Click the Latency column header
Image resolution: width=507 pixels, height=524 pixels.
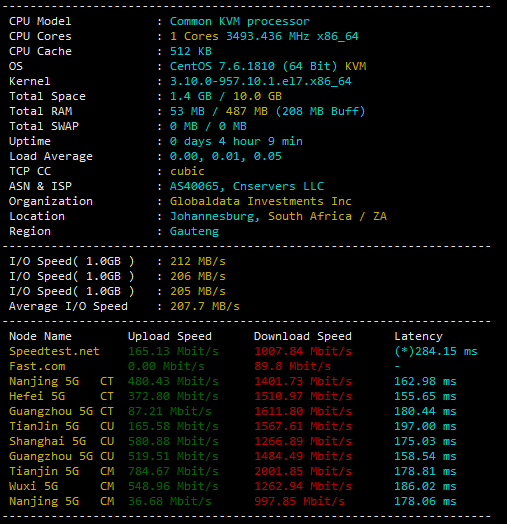pos(418,336)
